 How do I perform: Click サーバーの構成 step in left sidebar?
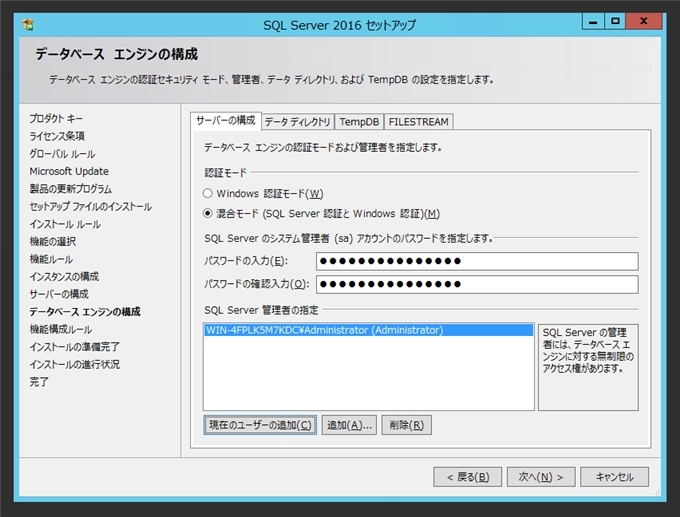tap(59, 294)
